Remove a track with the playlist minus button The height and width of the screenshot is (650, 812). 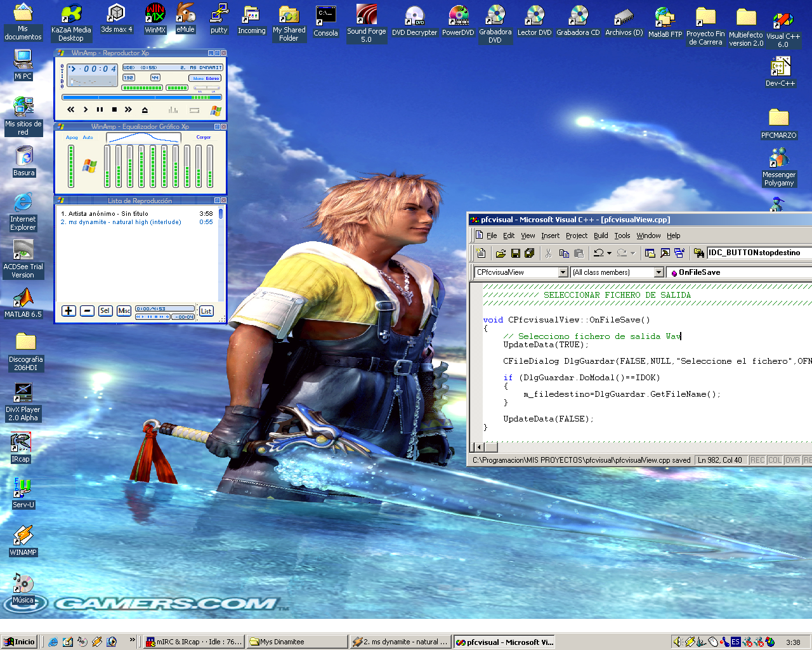pos(88,310)
